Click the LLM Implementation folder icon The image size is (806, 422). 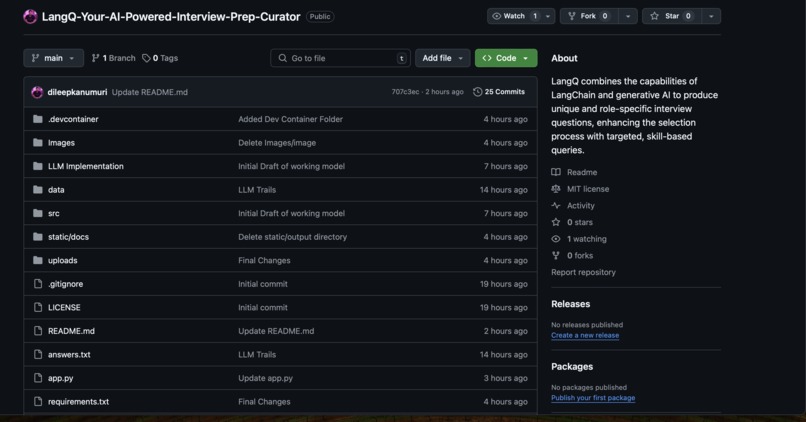(38, 166)
